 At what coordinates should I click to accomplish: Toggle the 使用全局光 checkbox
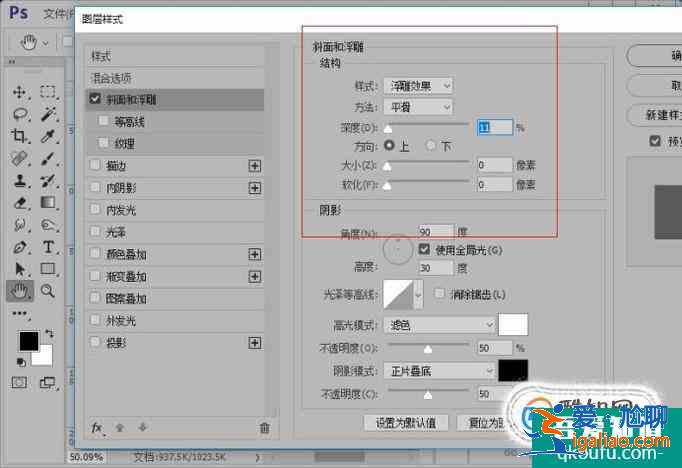point(424,249)
